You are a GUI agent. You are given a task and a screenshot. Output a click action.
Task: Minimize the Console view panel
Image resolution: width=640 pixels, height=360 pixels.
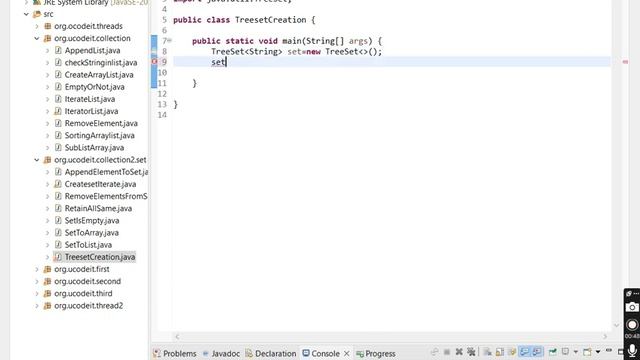[609, 350]
